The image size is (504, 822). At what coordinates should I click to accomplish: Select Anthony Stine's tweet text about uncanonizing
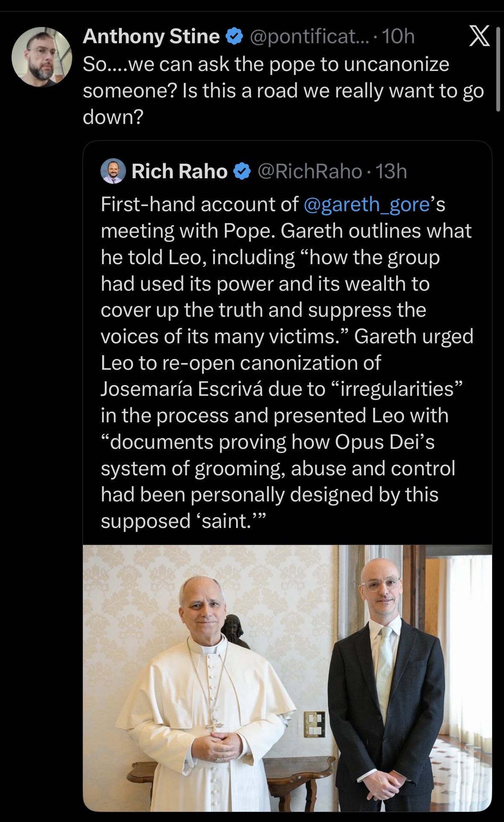[x=283, y=91]
